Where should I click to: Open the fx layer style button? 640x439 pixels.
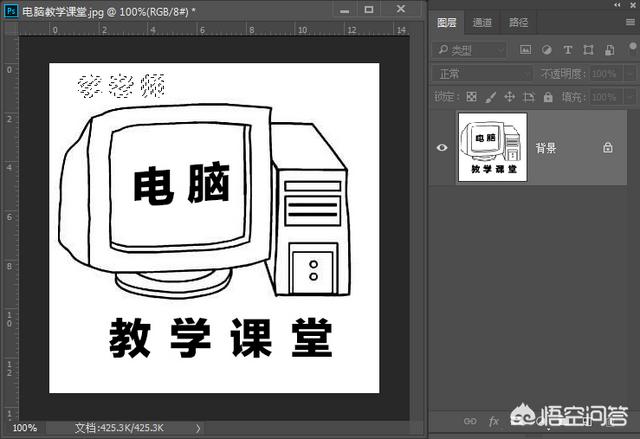[x=494, y=420]
